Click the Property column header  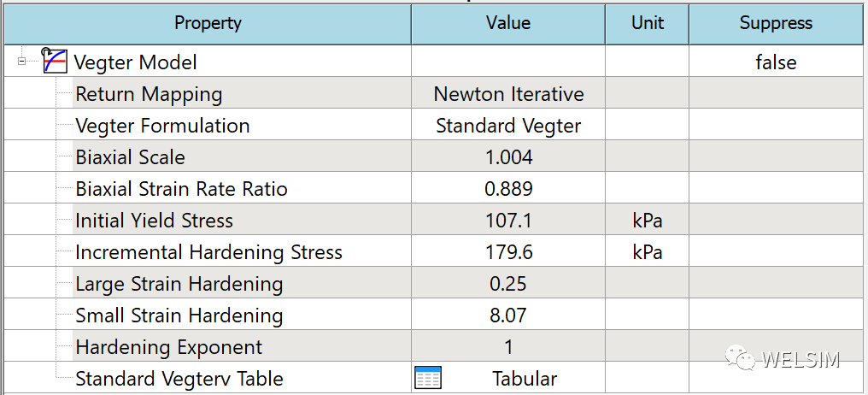click(208, 23)
